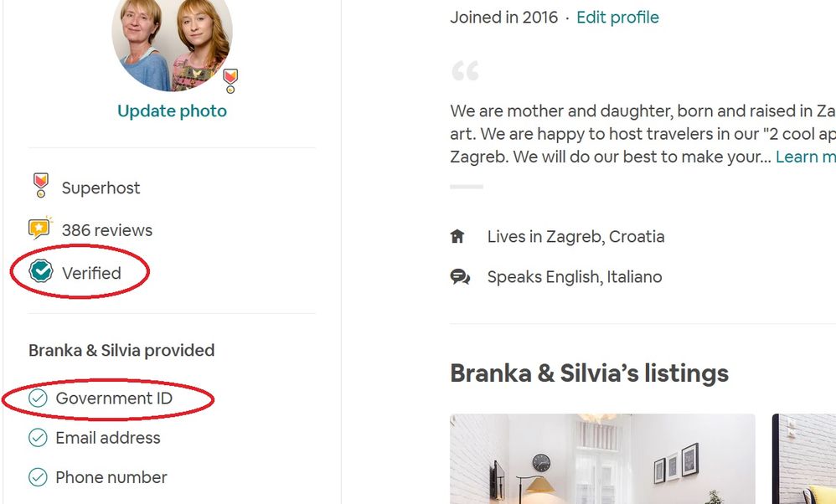
Task: Click the Verified label text
Action: (x=91, y=273)
